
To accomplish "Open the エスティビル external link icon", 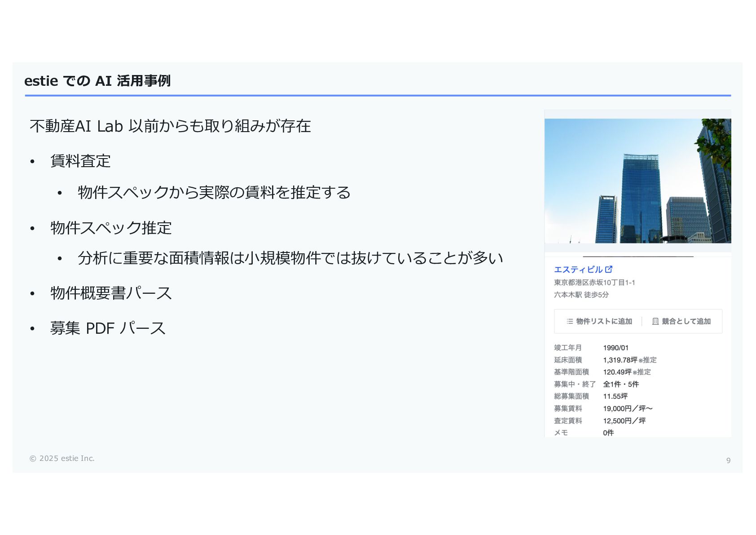I will (x=609, y=269).
